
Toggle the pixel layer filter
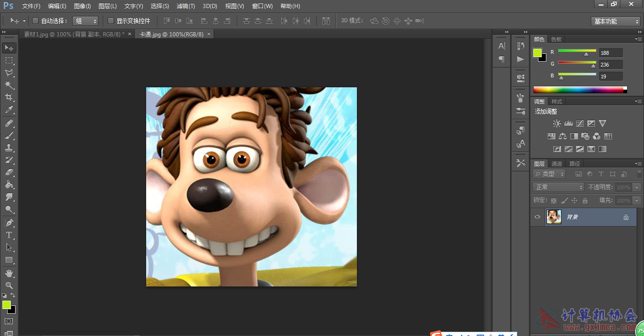pyautogui.click(x=578, y=174)
